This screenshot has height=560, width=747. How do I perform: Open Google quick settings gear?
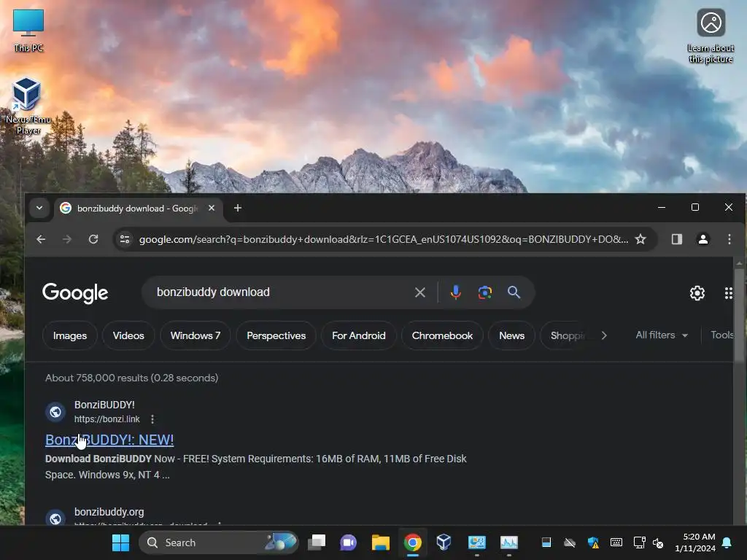pyautogui.click(x=697, y=293)
